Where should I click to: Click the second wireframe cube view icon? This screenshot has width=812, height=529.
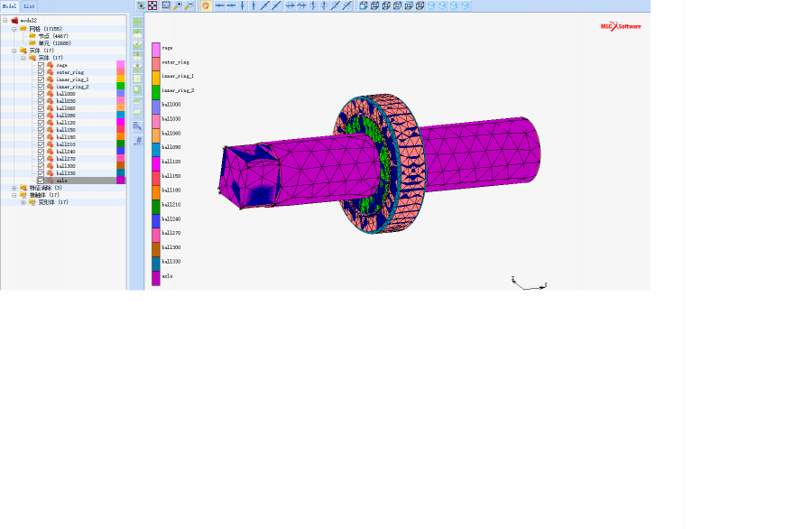375,5
